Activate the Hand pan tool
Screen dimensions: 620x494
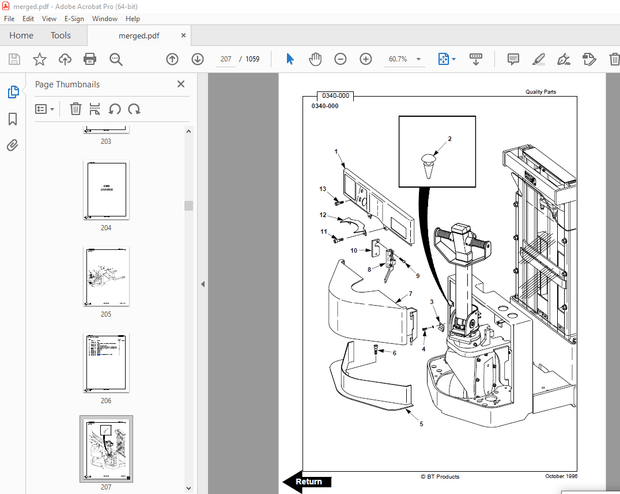(315, 59)
